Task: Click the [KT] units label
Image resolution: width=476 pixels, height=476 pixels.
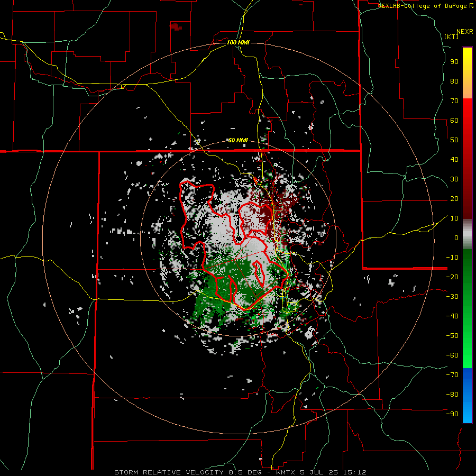Action: click(x=452, y=36)
